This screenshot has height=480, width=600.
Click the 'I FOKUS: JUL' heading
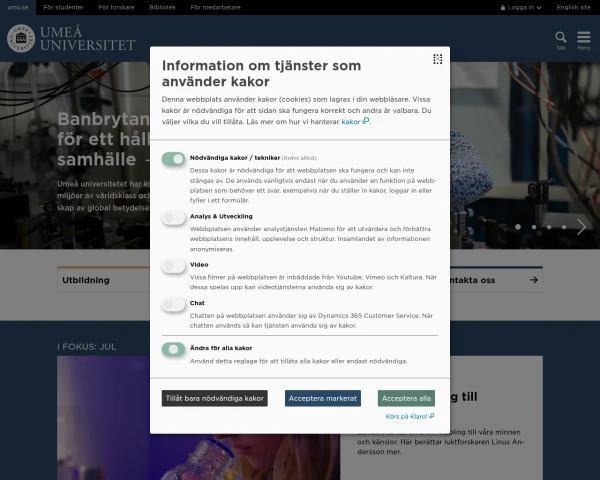click(x=86, y=347)
